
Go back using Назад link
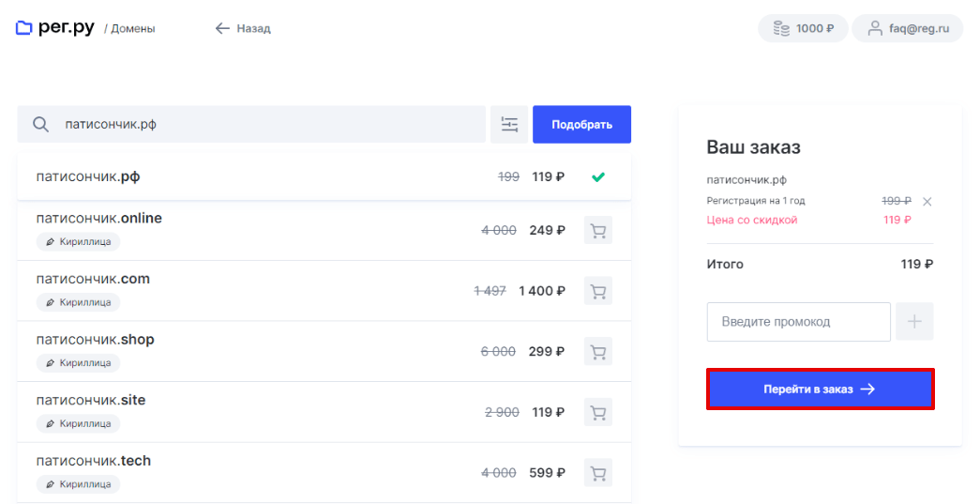point(243,29)
